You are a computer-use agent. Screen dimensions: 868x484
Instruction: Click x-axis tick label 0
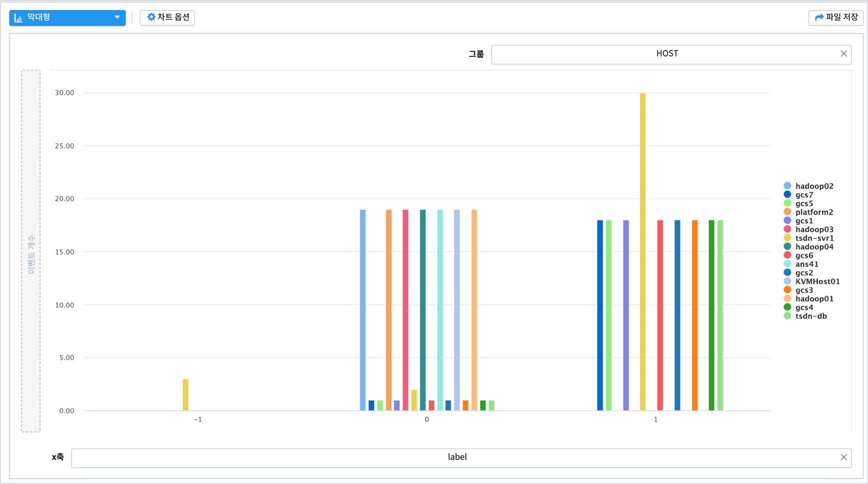coord(427,419)
